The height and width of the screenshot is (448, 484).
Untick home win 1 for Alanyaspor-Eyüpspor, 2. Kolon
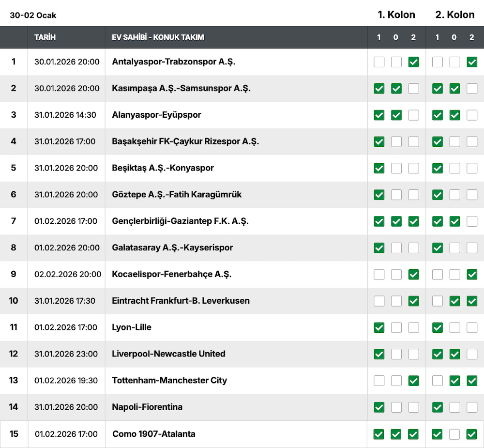click(x=438, y=115)
